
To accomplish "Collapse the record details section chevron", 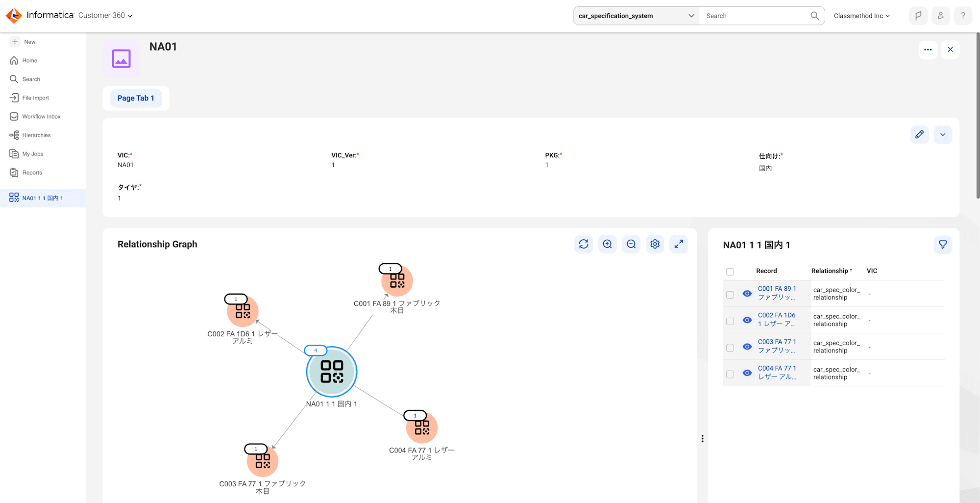I will pos(943,134).
